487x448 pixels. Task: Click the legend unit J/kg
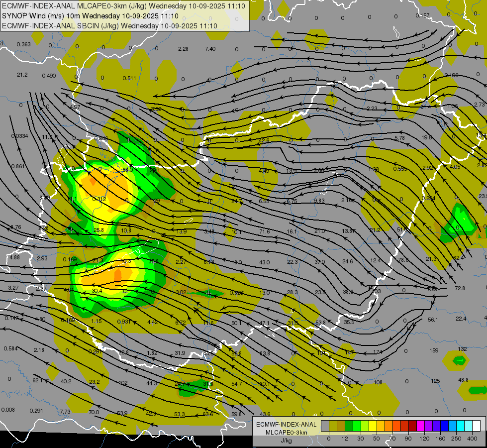[x=287, y=441]
